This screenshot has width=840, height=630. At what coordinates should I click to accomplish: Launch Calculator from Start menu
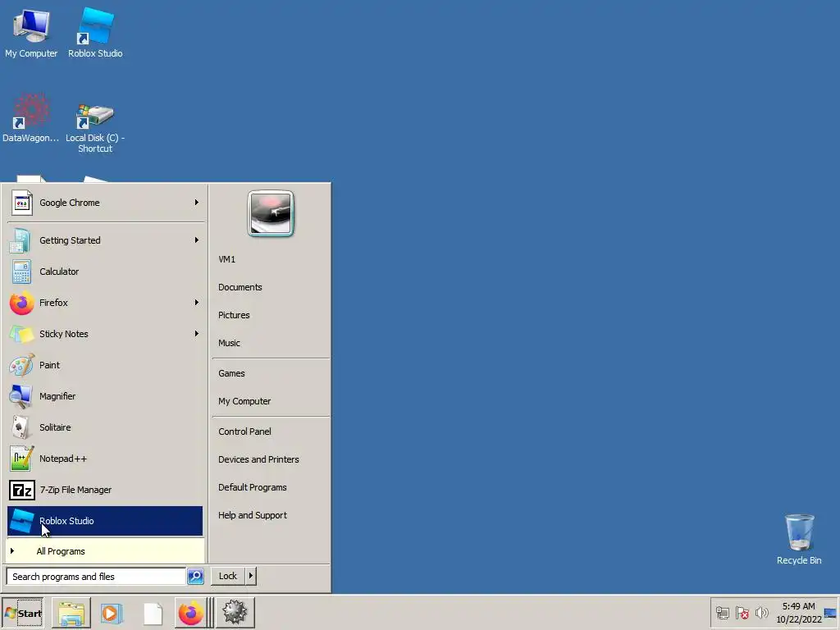coord(105,272)
